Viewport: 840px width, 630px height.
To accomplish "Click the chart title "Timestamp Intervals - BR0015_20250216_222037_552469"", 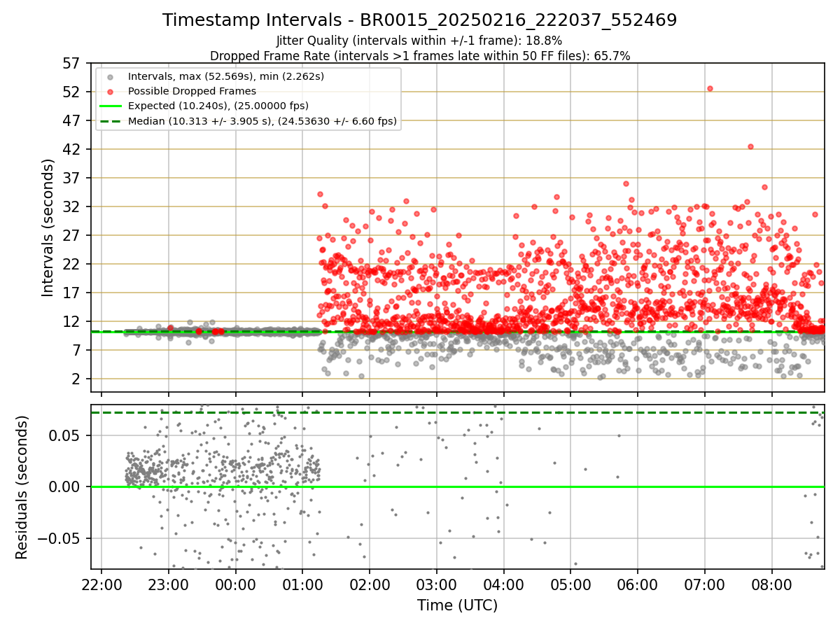I will click(419, 20).
